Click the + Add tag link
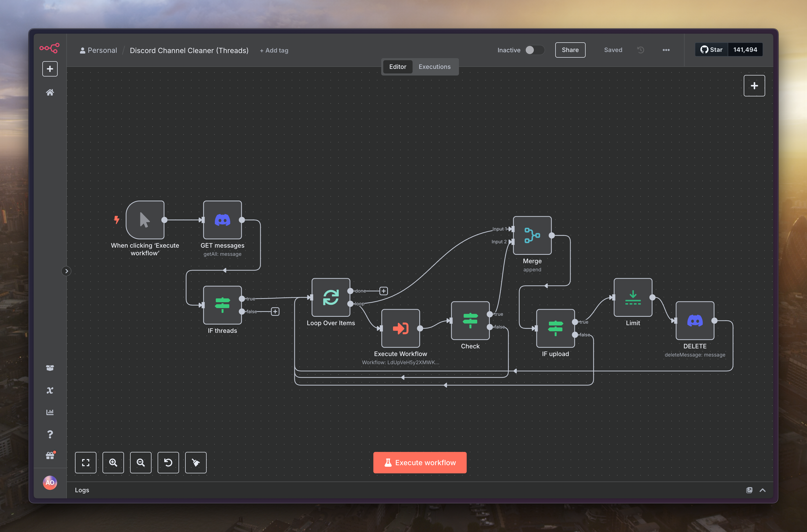The image size is (807, 532). tap(274, 50)
